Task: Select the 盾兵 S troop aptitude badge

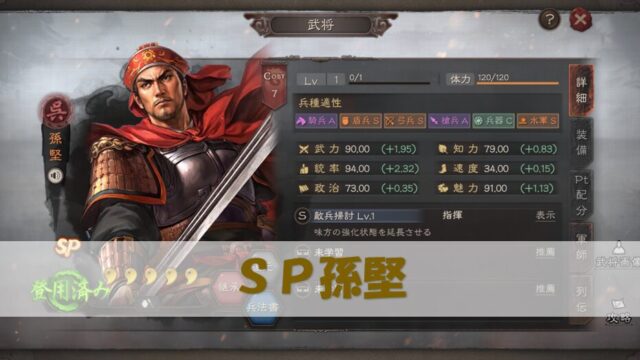Action: [x=360, y=121]
